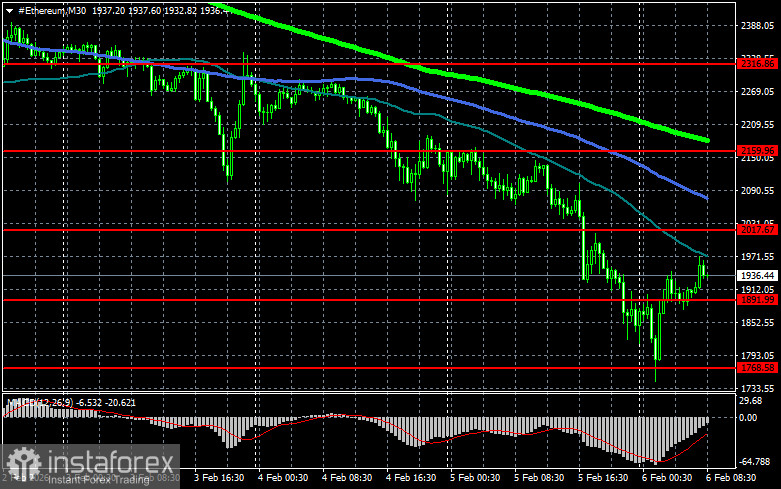Click time axis label 6 Feb 08:30

(x=731, y=478)
